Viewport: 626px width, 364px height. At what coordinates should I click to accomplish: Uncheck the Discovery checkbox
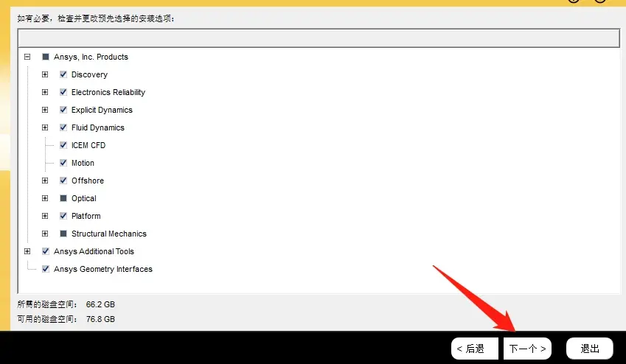(x=63, y=74)
